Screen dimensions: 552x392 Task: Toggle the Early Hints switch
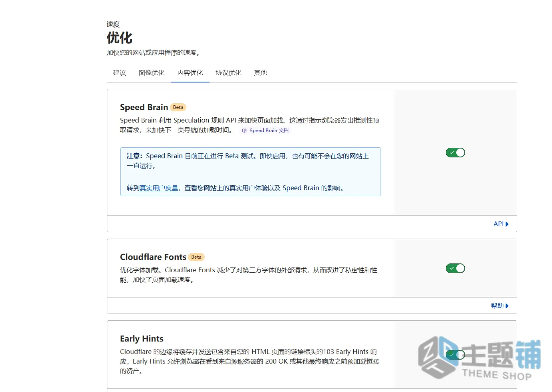[x=455, y=355]
